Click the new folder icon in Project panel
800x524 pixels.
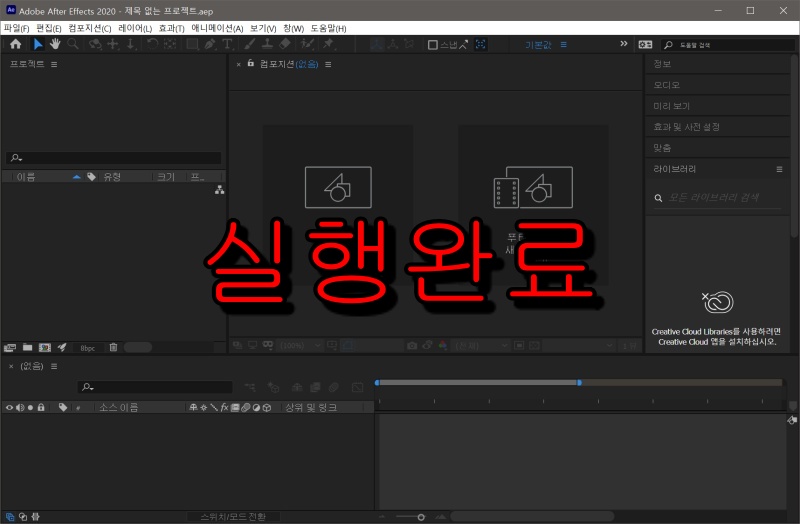pos(28,347)
